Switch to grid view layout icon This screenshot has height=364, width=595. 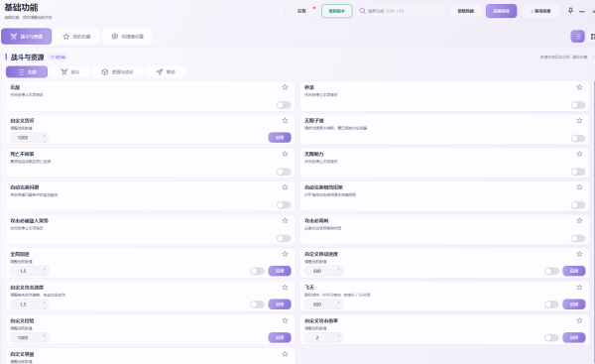pos(592,37)
